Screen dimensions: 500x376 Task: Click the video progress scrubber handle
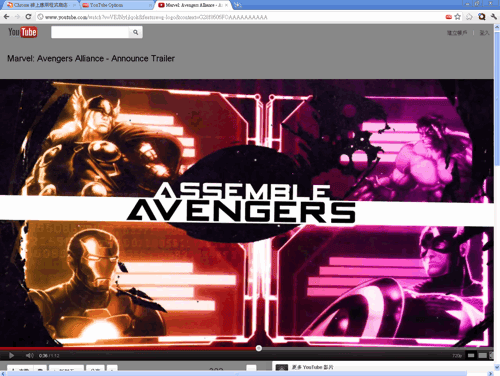pyautogui.click(x=259, y=348)
